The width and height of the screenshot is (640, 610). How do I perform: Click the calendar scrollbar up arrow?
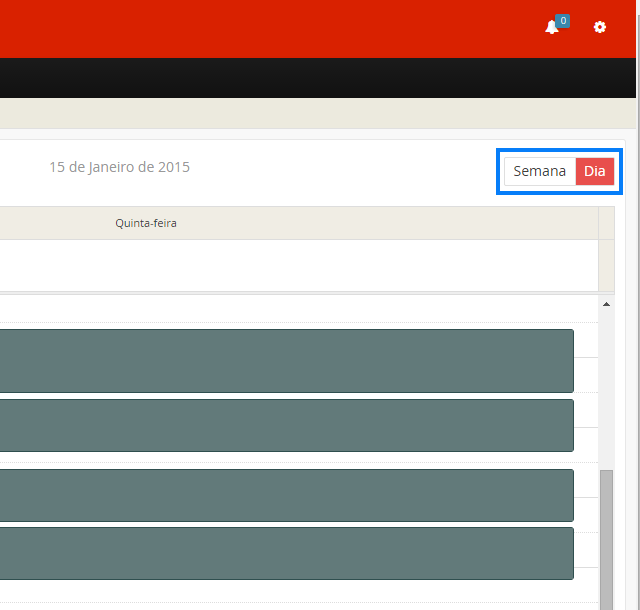pyautogui.click(x=606, y=304)
